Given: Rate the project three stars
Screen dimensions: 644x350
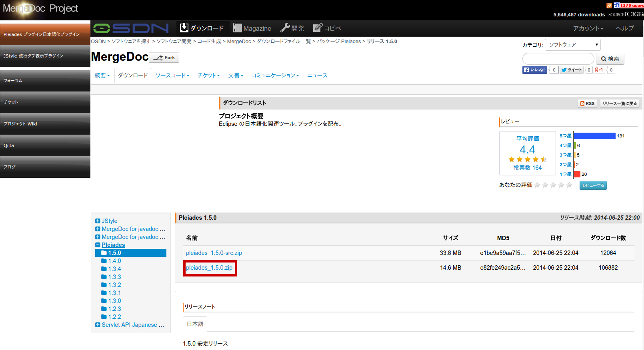Looking at the screenshot, I should tap(553, 185).
